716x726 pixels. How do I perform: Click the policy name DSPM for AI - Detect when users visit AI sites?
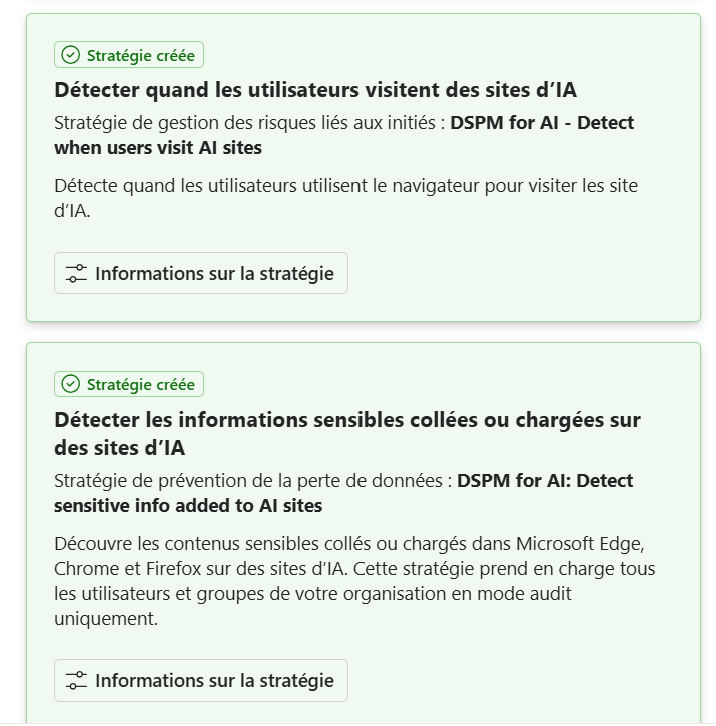(x=541, y=123)
